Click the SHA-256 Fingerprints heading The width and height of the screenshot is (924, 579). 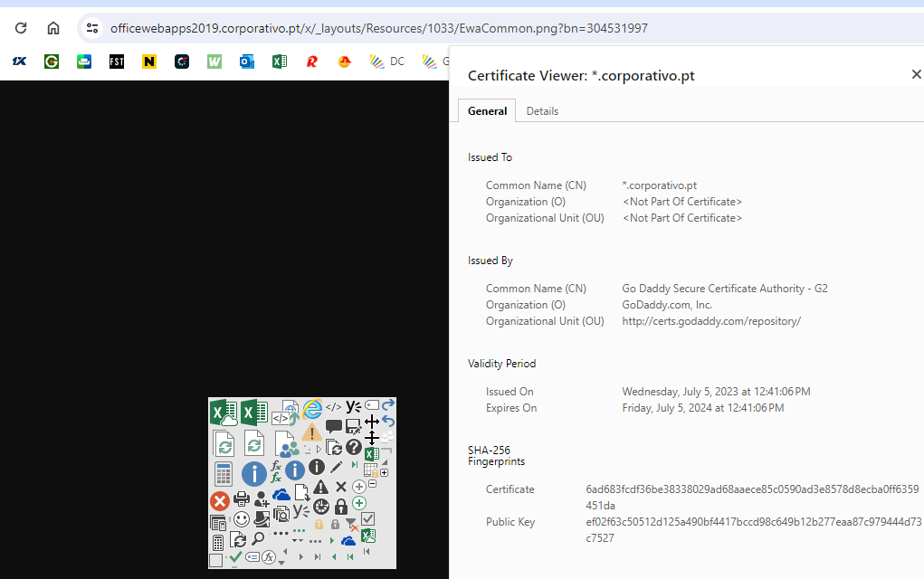tap(496, 456)
